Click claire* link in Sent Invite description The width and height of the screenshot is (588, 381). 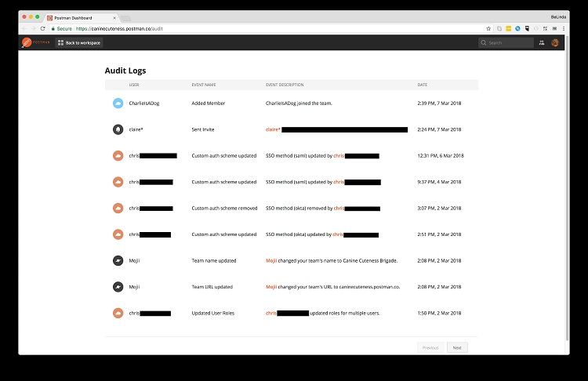click(273, 129)
